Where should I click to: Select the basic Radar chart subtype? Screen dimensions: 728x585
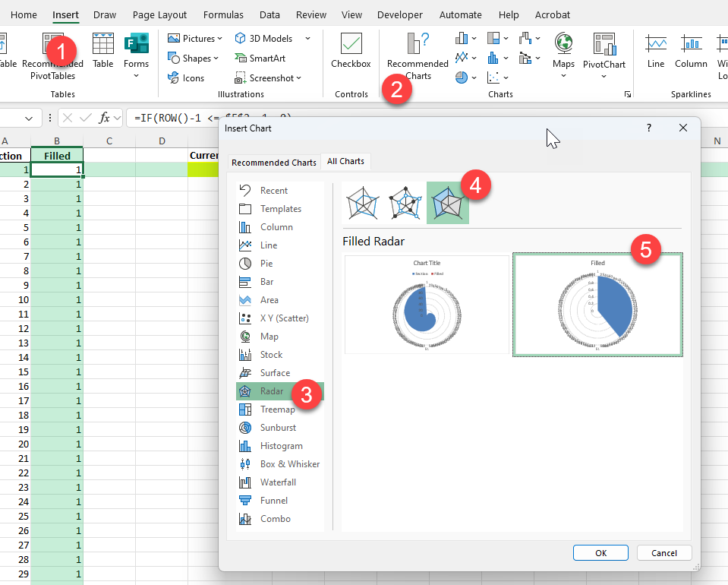(363, 203)
